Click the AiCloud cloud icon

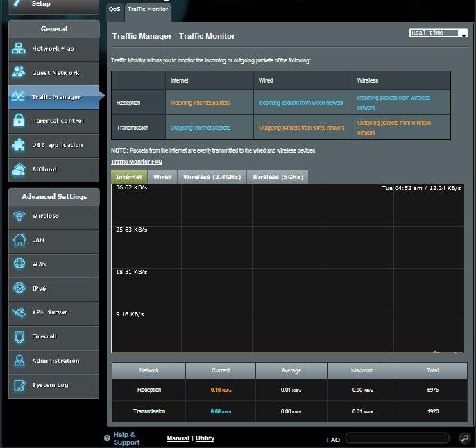pos(19,169)
